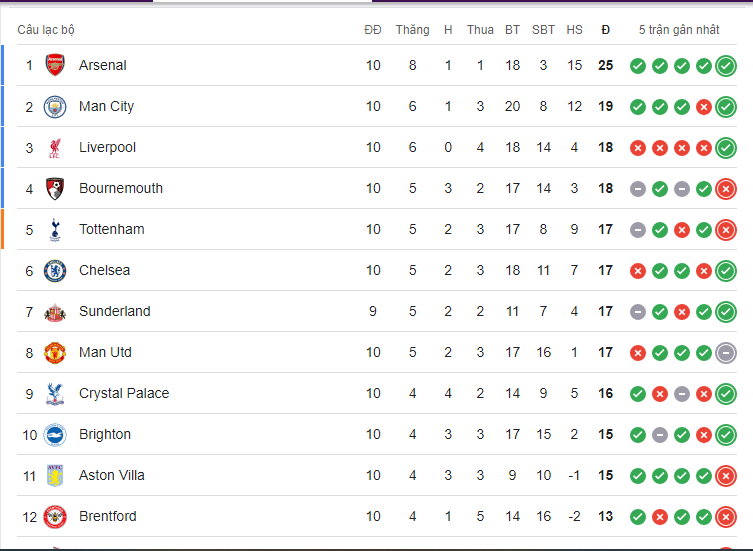753x551 pixels.
Task: Click the Brighton club badge icon
Action: pos(55,435)
